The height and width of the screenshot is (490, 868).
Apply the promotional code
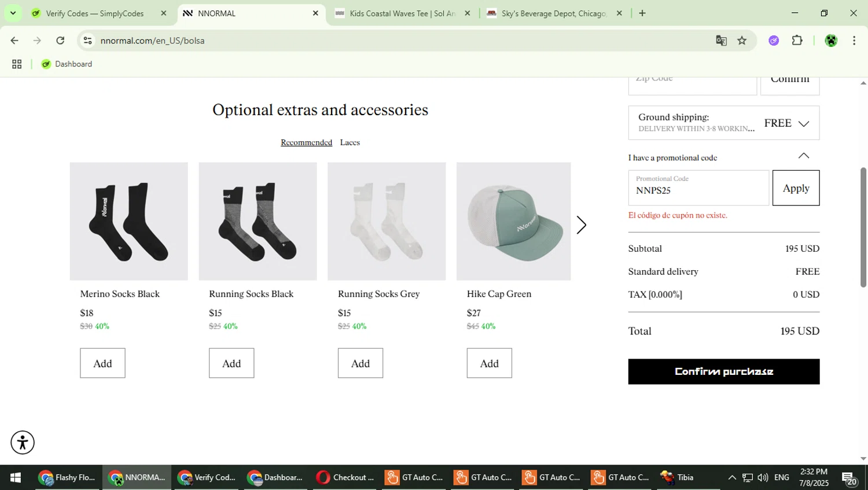796,188
